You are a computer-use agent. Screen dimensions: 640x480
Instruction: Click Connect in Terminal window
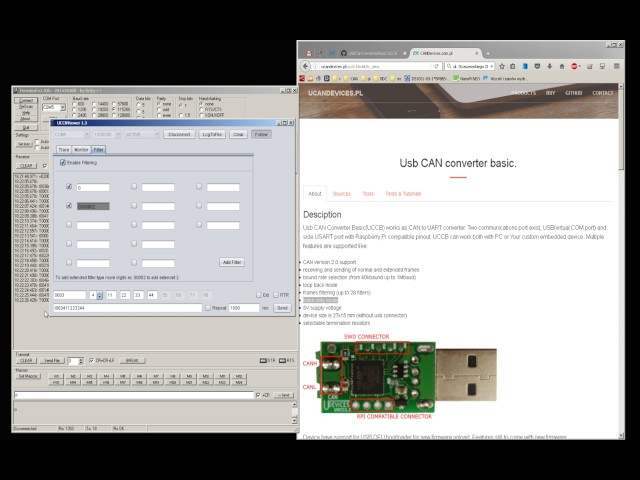coord(26,100)
